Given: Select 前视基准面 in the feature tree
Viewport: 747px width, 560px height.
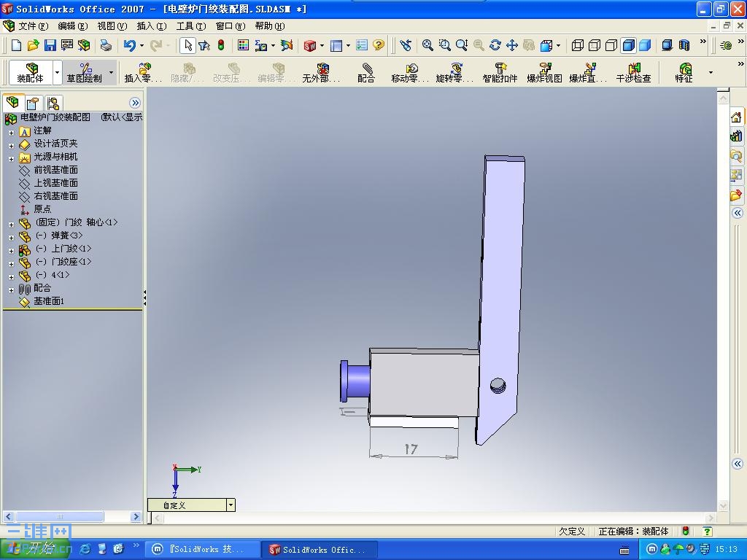Looking at the screenshot, I should [x=55, y=170].
